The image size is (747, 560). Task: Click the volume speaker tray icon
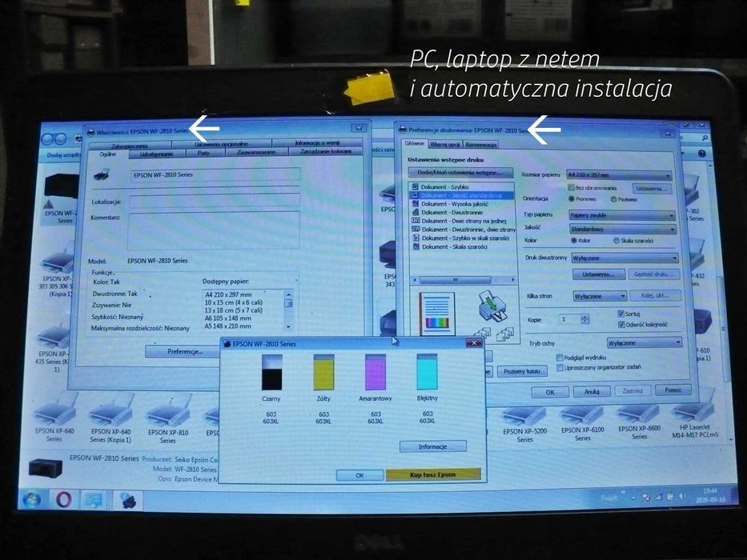681,496
